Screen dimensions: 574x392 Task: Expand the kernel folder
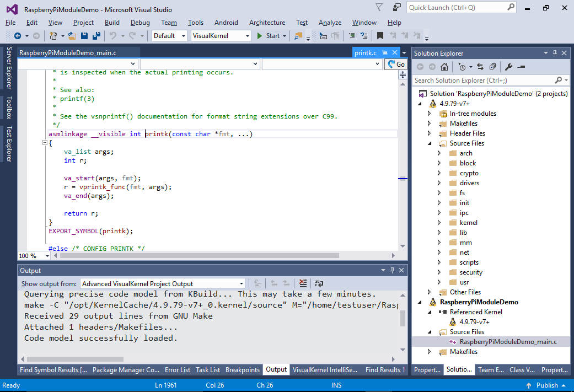pyautogui.click(x=439, y=223)
